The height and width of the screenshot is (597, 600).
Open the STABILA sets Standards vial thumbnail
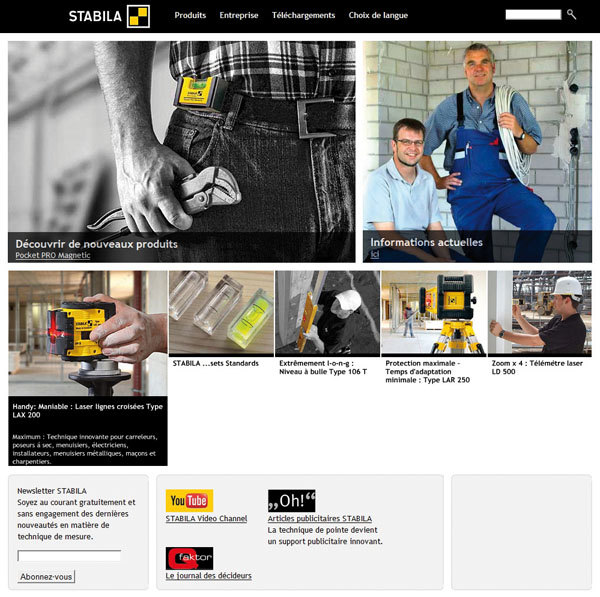coord(221,313)
